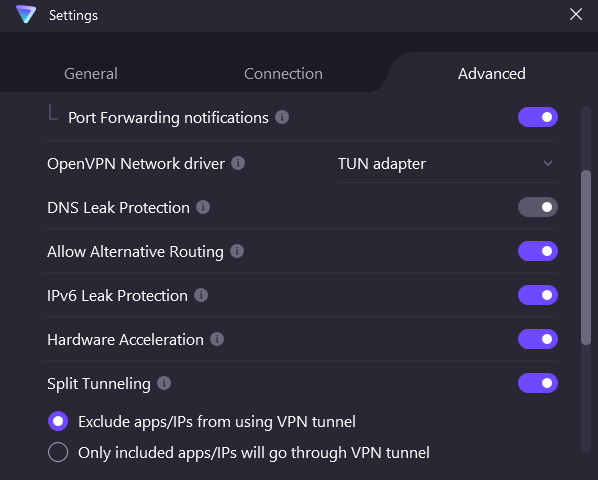
Task: Toggle DNS Leak Protection switch
Action: (x=538, y=207)
